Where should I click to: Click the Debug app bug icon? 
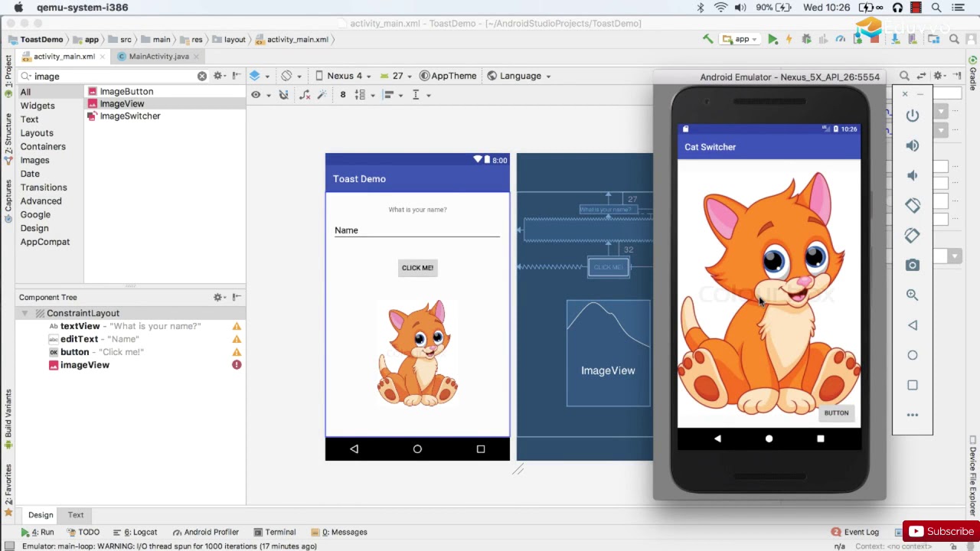pos(806,39)
